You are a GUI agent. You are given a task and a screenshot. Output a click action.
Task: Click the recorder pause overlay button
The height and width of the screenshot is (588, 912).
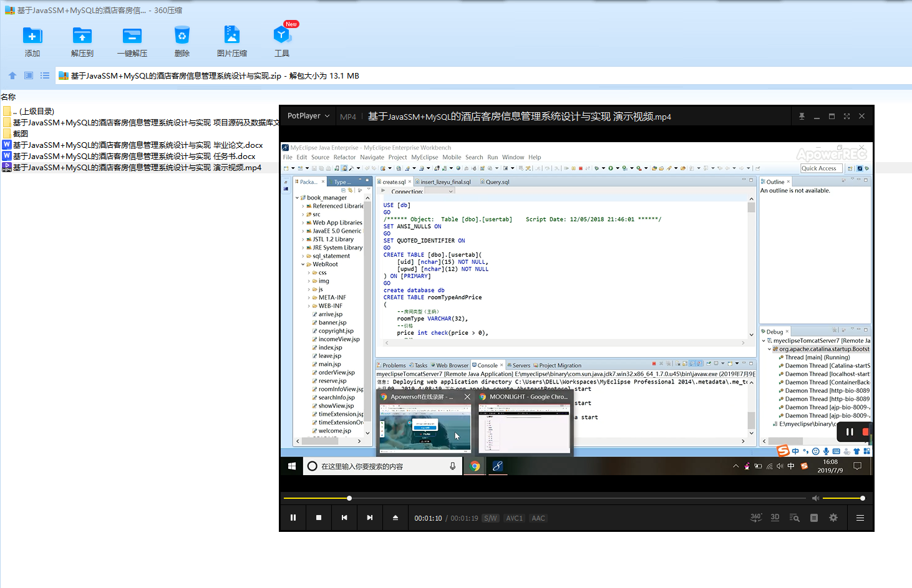tap(850, 431)
